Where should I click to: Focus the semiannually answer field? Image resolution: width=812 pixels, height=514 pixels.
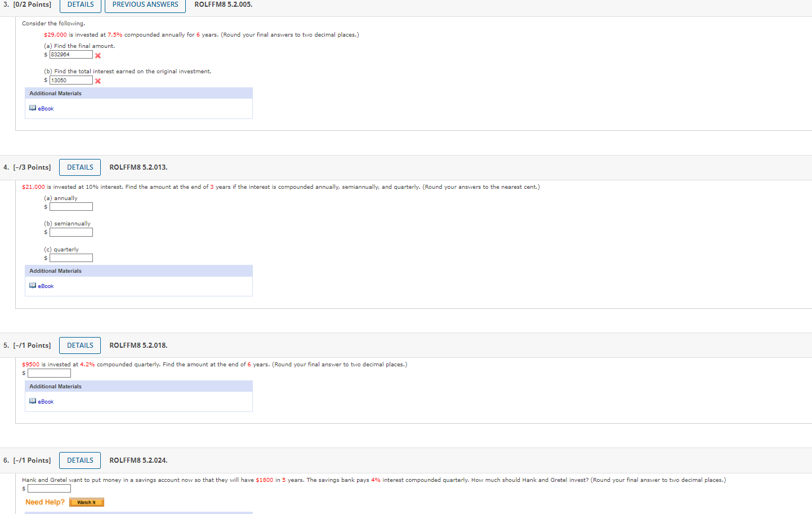tap(71, 232)
